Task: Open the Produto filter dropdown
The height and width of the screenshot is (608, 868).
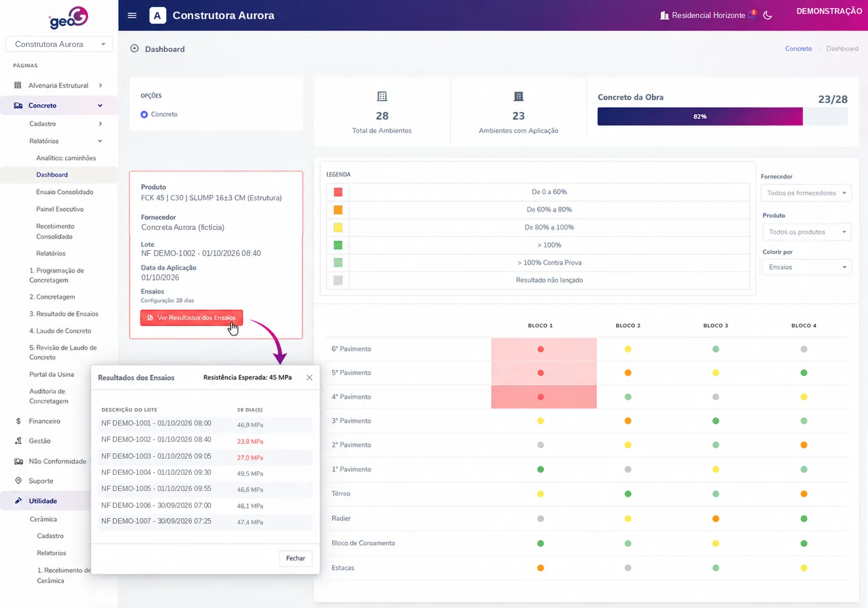Action: coord(807,232)
